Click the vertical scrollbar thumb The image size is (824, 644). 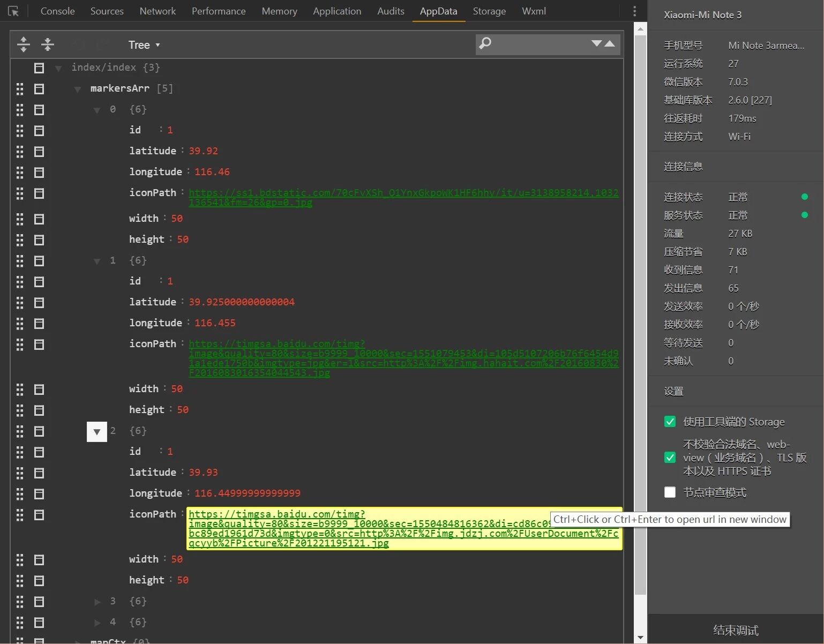(640, 315)
